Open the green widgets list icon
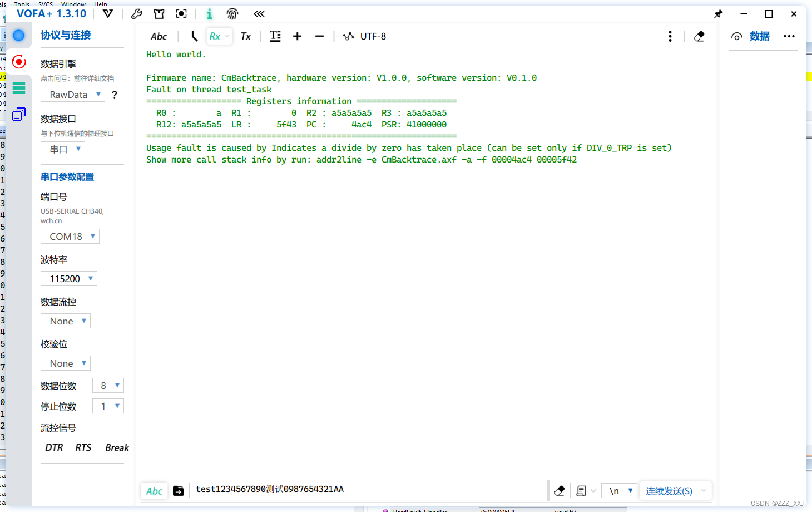 pyautogui.click(x=19, y=88)
